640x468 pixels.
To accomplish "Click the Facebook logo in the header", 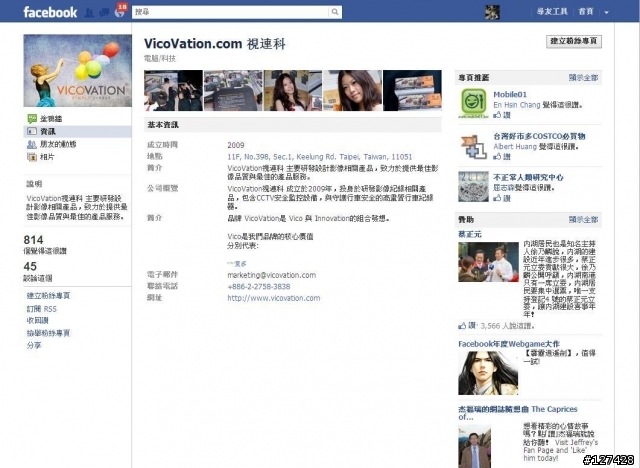I will (x=50, y=12).
